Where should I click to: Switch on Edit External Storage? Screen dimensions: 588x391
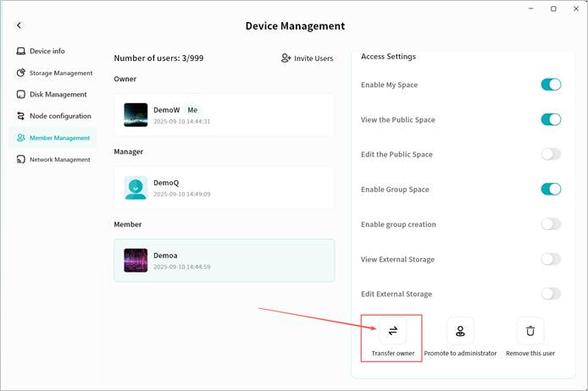pyautogui.click(x=551, y=294)
